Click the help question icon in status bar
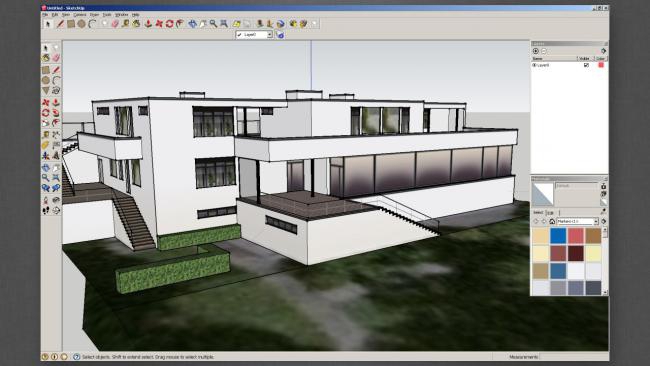The image size is (650, 366). 76,356
